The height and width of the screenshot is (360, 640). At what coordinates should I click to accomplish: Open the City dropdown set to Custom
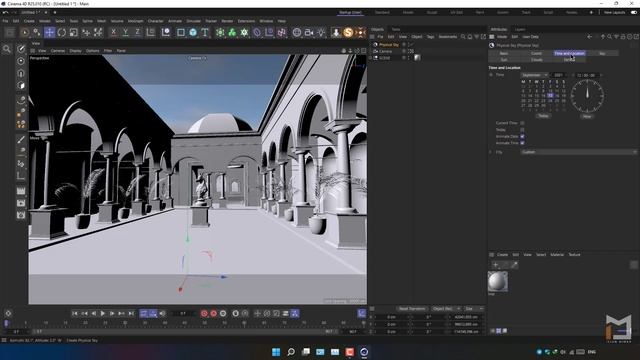click(x=578, y=152)
